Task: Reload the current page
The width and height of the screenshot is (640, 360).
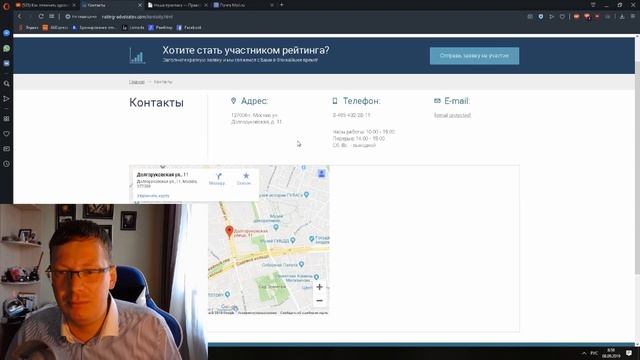Action: coord(41,16)
